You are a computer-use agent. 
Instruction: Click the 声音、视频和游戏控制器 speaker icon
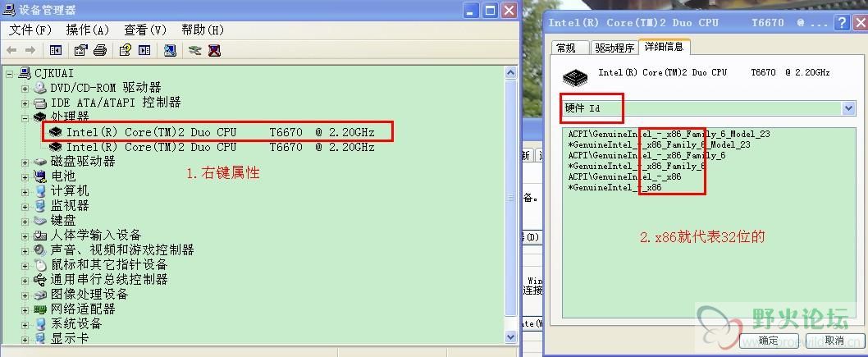tap(40, 249)
